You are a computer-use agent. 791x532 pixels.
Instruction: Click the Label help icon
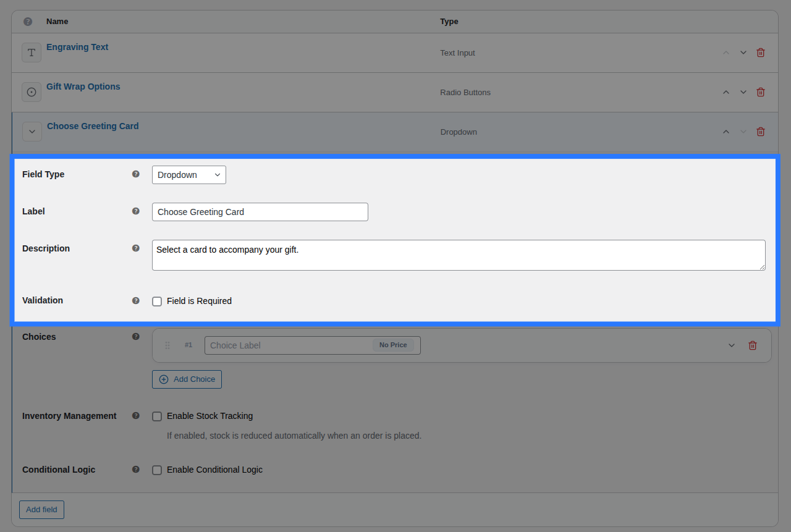tap(136, 211)
